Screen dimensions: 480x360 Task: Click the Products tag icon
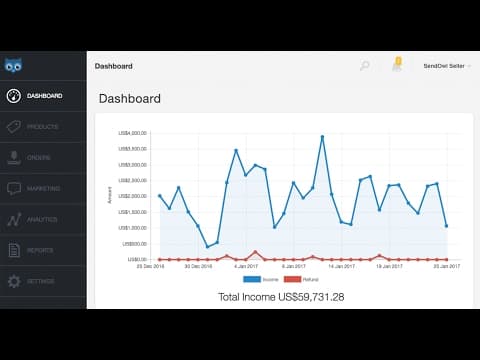pos(14,127)
